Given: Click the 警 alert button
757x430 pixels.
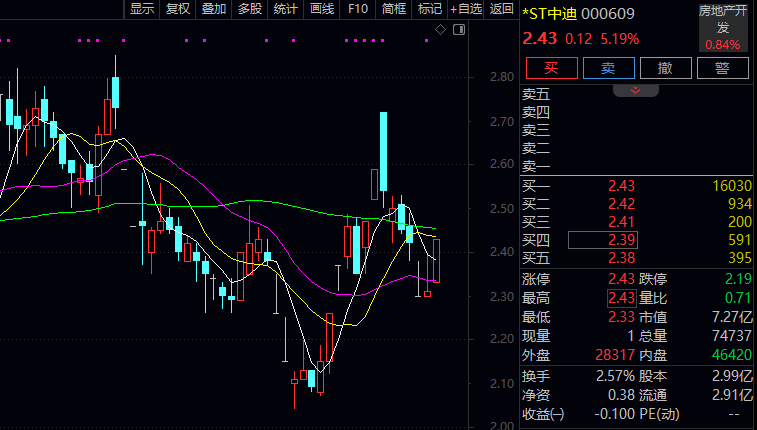Looking at the screenshot, I should pos(723,68).
